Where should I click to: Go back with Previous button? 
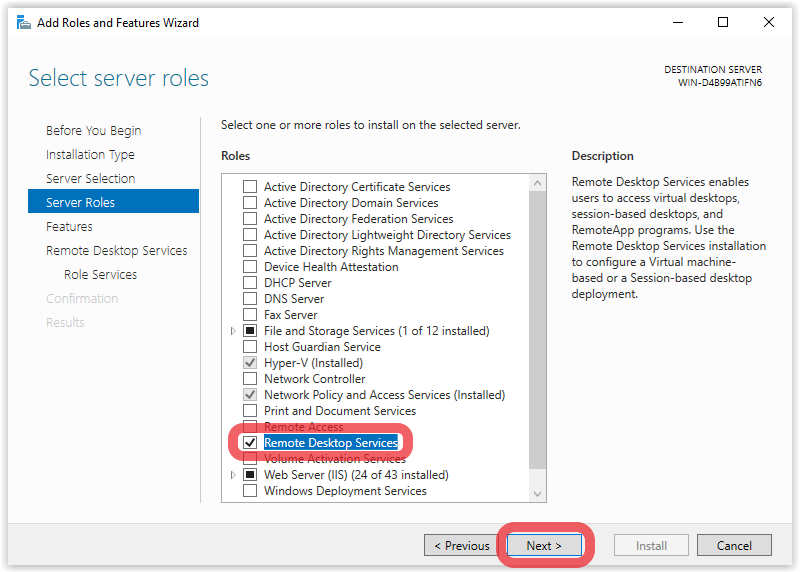[x=462, y=545]
